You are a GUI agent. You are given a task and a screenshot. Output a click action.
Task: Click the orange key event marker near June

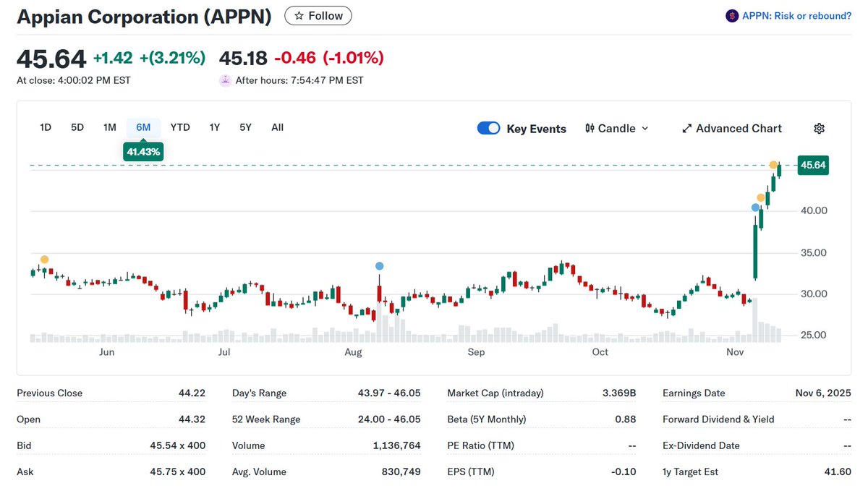[x=44, y=260]
